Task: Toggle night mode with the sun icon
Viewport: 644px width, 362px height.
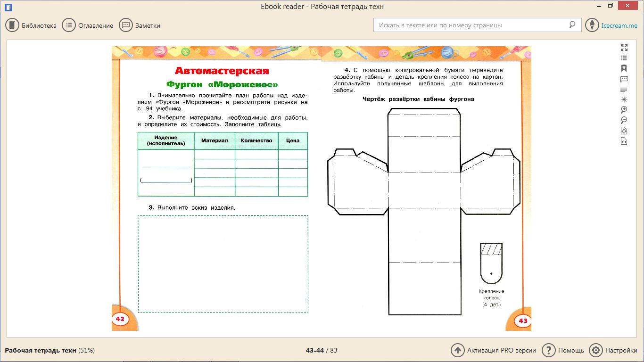Action: click(x=624, y=99)
